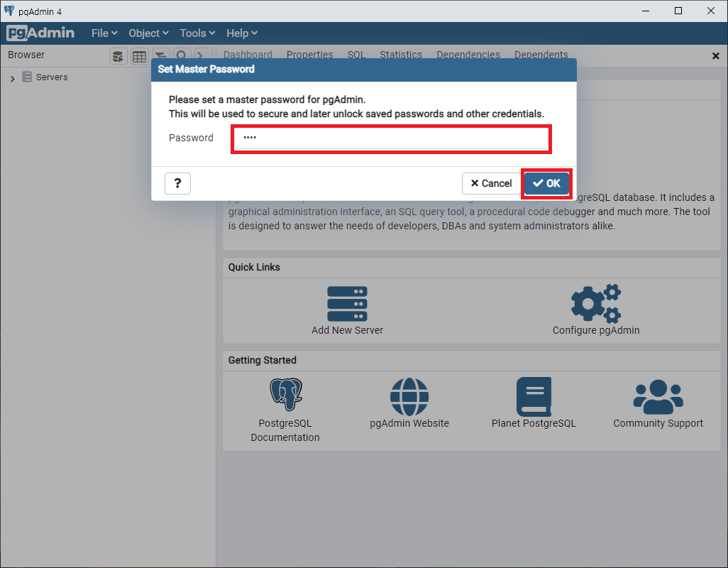Switch to the Dependencies tab
The image size is (728, 568).
coord(468,55)
